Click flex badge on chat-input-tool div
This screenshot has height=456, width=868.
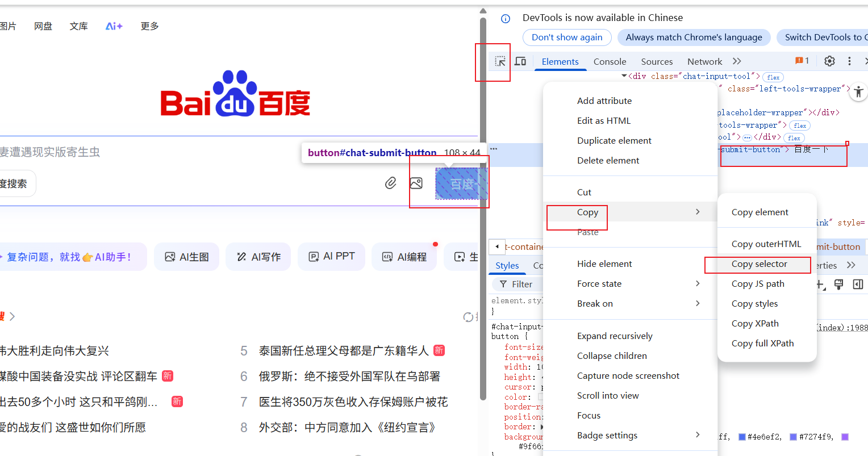click(x=773, y=77)
